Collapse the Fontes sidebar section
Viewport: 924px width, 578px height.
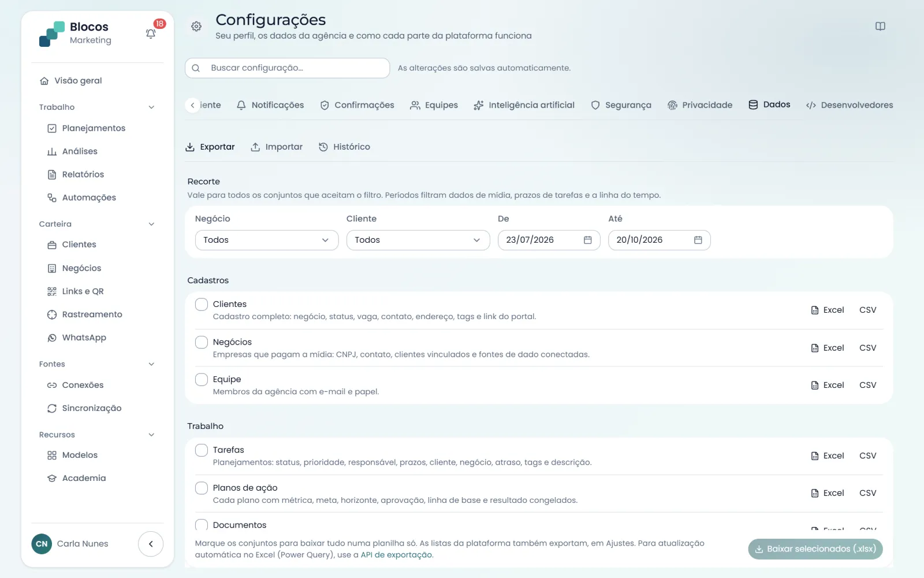click(151, 364)
